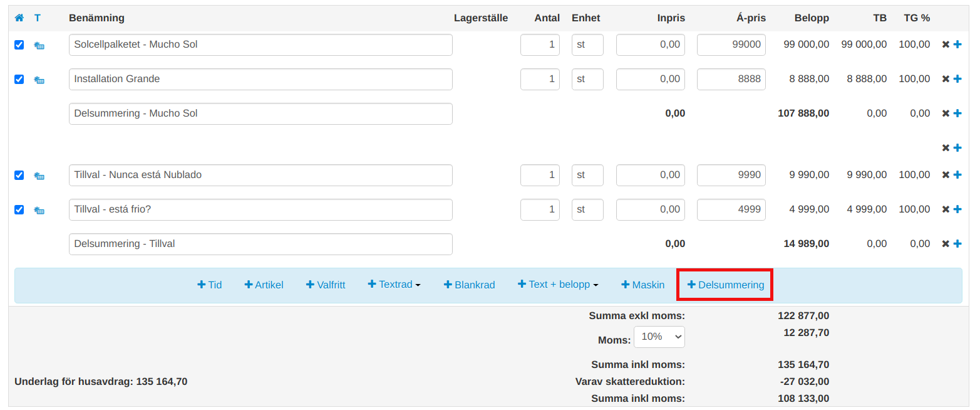This screenshot has width=980, height=410.
Task: Click Á-pris field of Installation Grande
Action: click(x=731, y=79)
